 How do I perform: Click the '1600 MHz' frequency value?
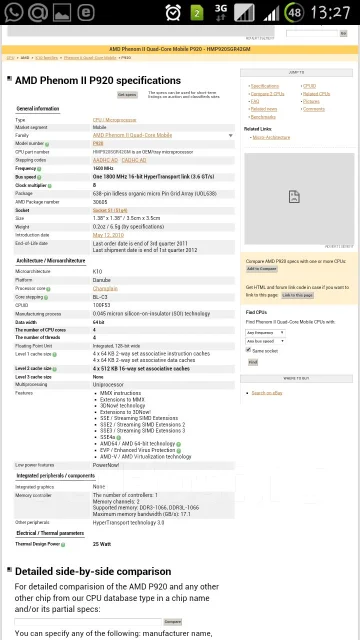(103, 169)
